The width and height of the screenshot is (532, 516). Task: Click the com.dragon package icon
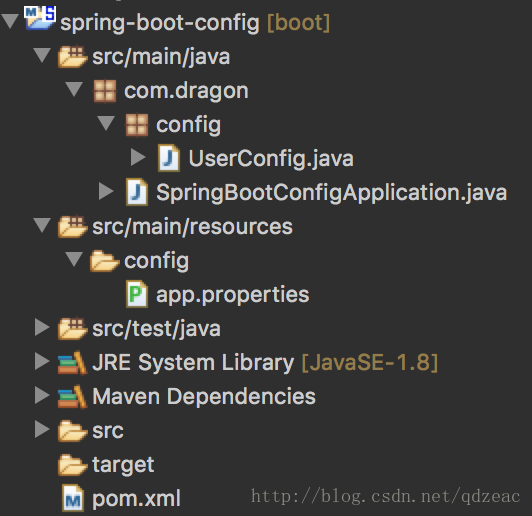105,91
